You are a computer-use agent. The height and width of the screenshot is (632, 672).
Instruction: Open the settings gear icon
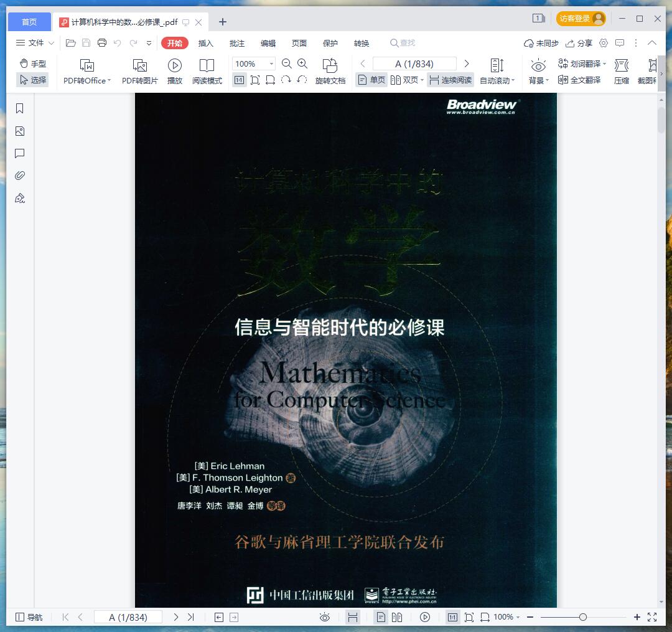[x=604, y=43]
